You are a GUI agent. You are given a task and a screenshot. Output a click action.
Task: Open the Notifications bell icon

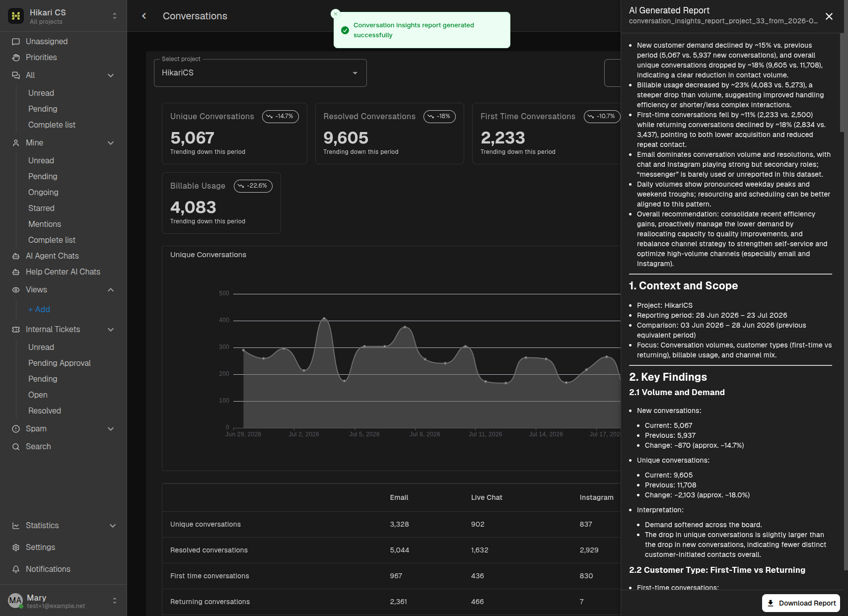tap(16, 569)
